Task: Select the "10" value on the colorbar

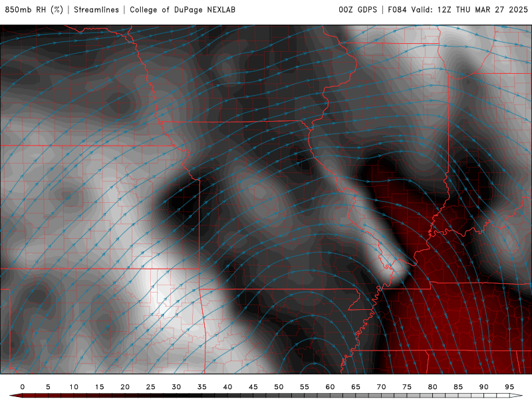Action: (74, 387)
